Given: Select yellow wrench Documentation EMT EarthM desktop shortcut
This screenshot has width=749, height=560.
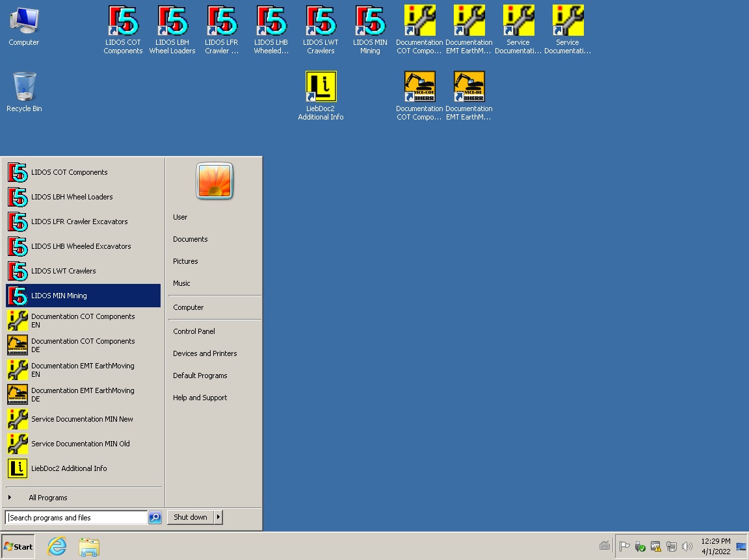Looking at the screenshot, I should click(469, 30).
